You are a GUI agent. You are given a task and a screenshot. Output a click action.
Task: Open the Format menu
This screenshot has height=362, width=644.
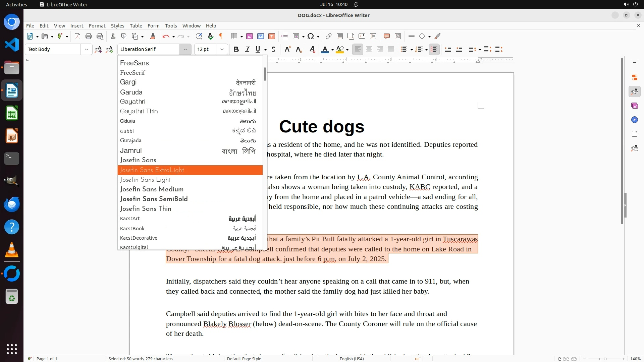click(97, 26)
